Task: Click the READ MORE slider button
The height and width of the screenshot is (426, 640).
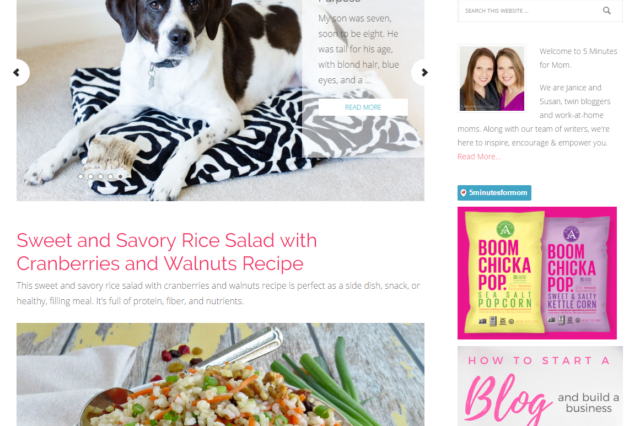Action: tap(363, 107)
